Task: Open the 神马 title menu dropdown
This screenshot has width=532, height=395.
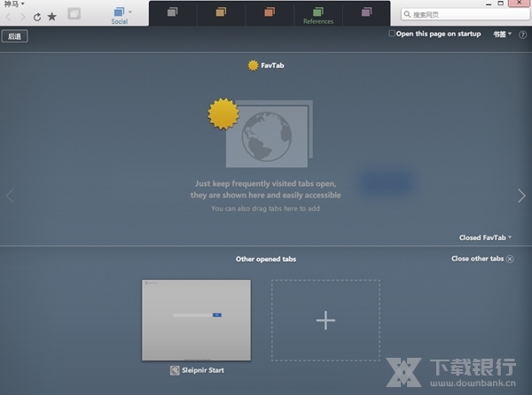Action: point(14,4)
